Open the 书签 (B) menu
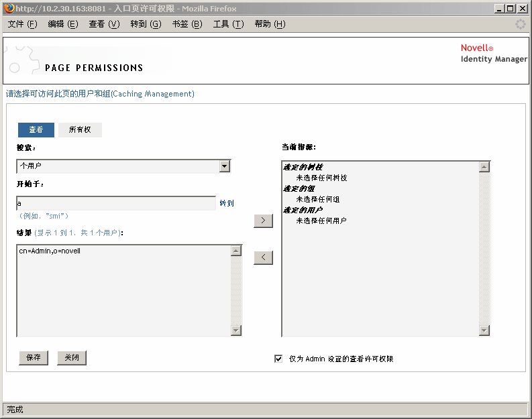532x419 pixels. tap(187, 24)
